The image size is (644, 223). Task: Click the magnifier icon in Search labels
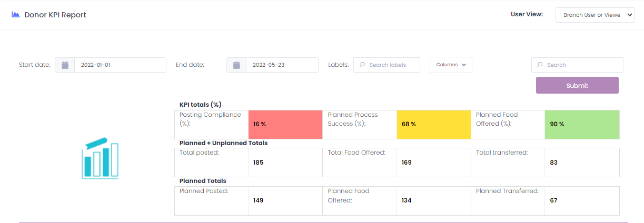[x=362, y=65]
